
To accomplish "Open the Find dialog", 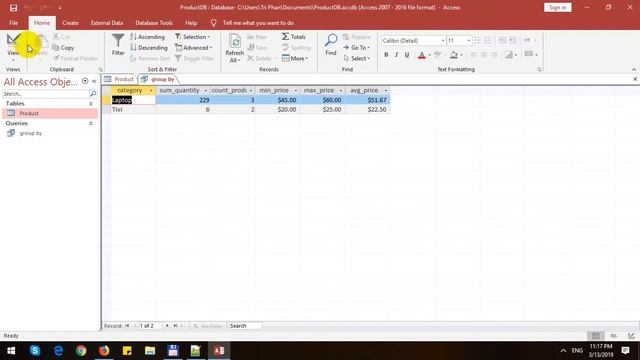I will [x=331, y=44].
